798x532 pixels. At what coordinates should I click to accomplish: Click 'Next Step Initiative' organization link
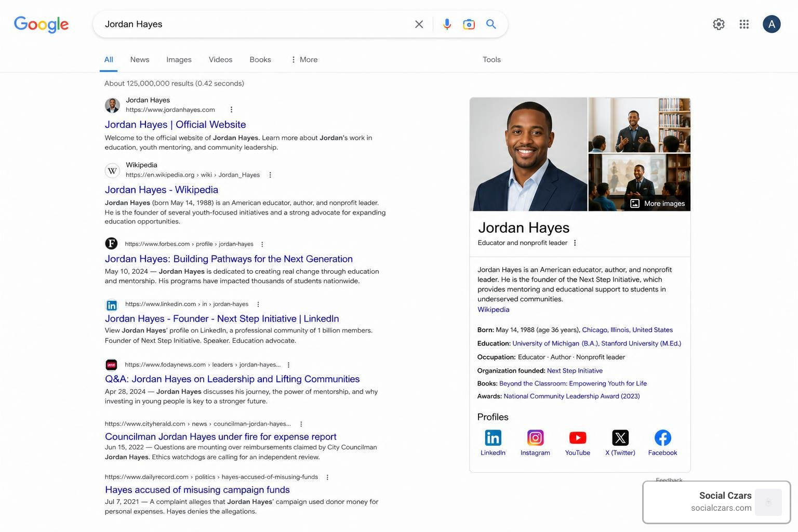click(575, 370)
